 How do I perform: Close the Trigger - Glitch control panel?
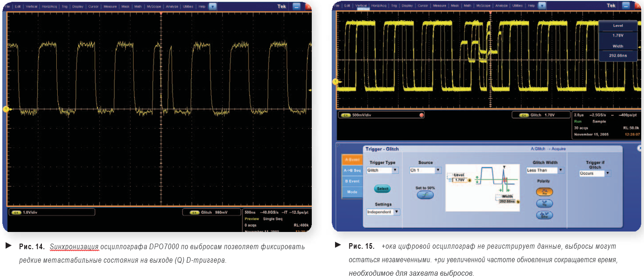click(x=639, y=148)
